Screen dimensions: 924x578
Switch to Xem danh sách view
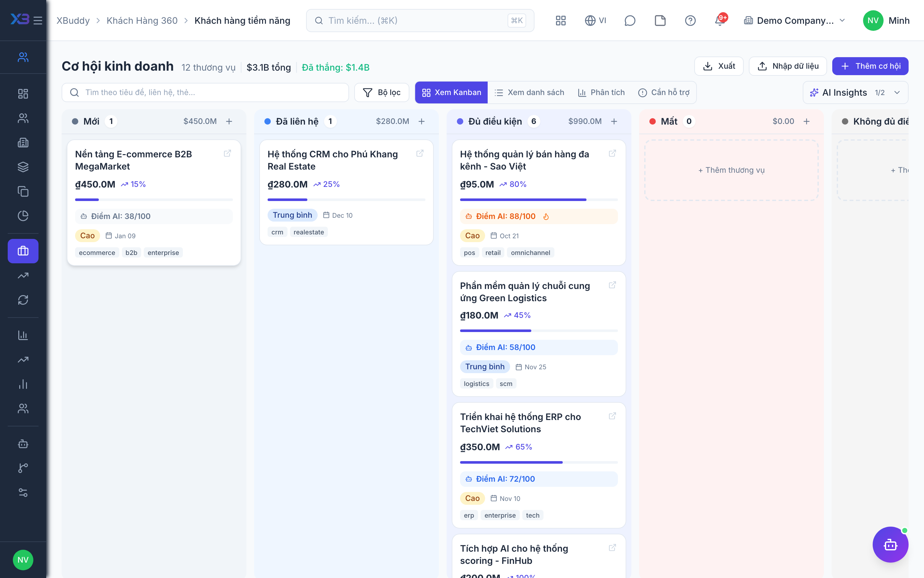tap(529, 92)
